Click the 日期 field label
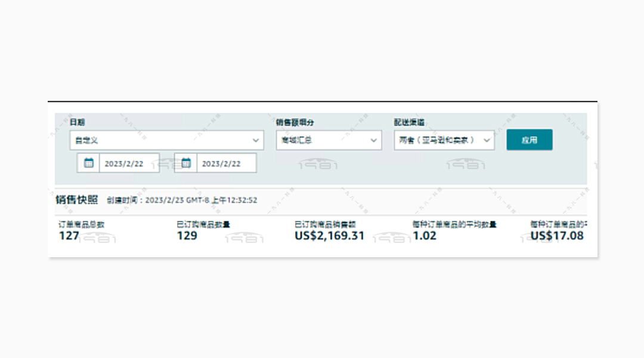Screen dimensions: 644x358 [x=77, y=122]
